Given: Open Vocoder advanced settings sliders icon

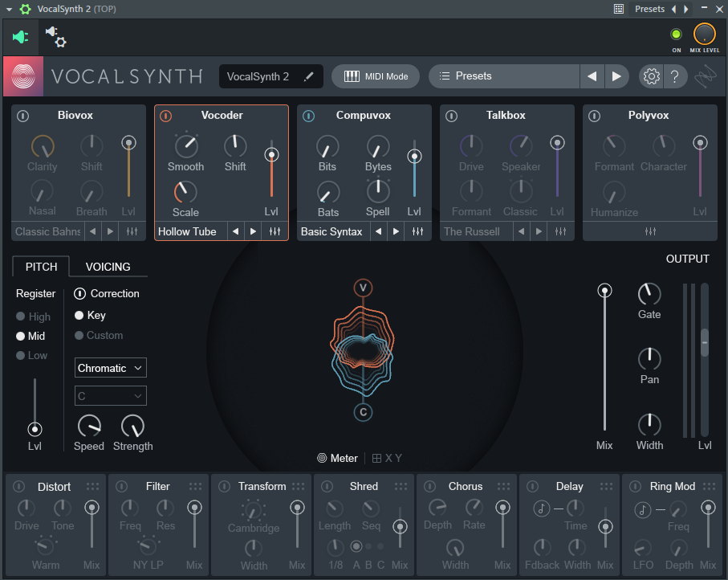Looking at the screenshot, I should [275, 231].
